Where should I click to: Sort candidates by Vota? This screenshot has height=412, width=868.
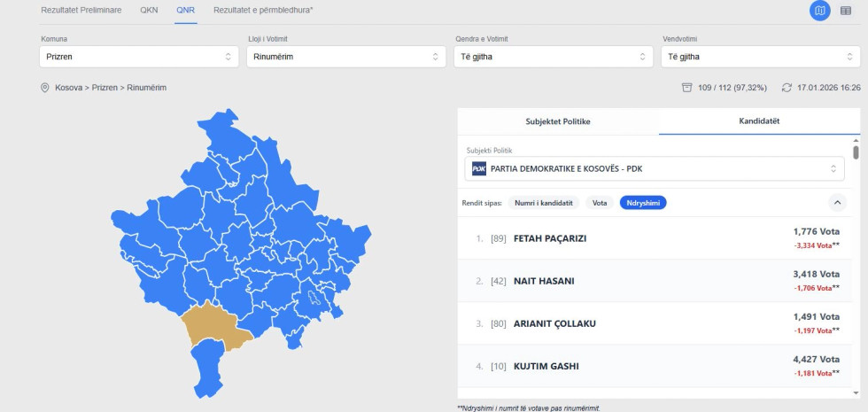600,203
